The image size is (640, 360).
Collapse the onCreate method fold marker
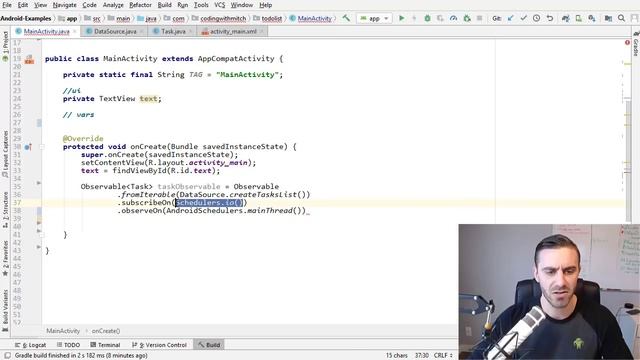coord(42,147)
